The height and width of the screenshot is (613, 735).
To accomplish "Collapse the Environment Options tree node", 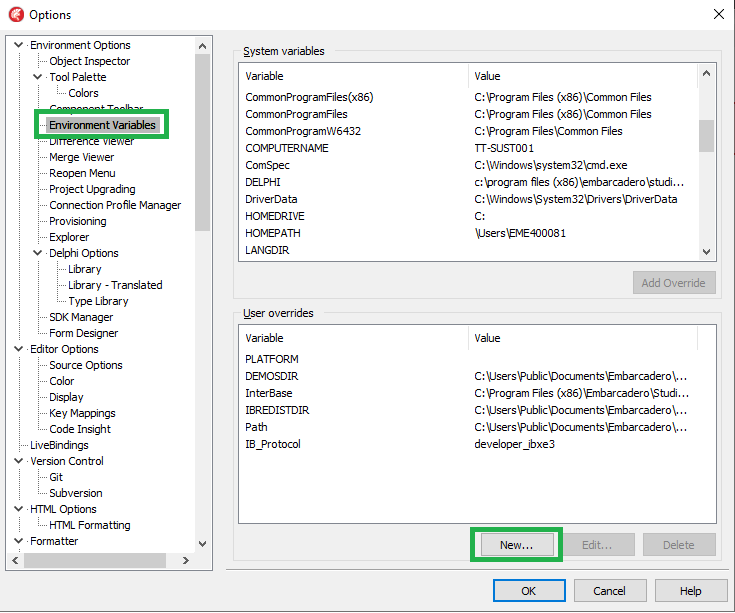I will pos(18,45).
